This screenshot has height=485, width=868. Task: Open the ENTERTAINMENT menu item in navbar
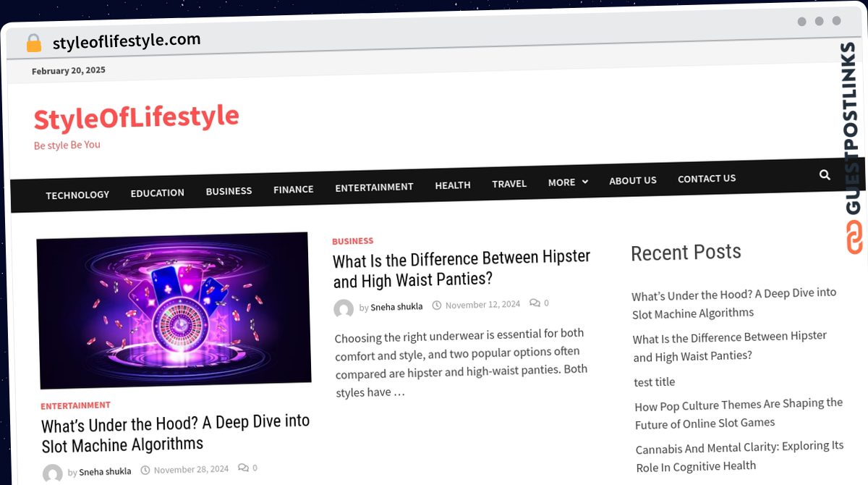(374, 187)
